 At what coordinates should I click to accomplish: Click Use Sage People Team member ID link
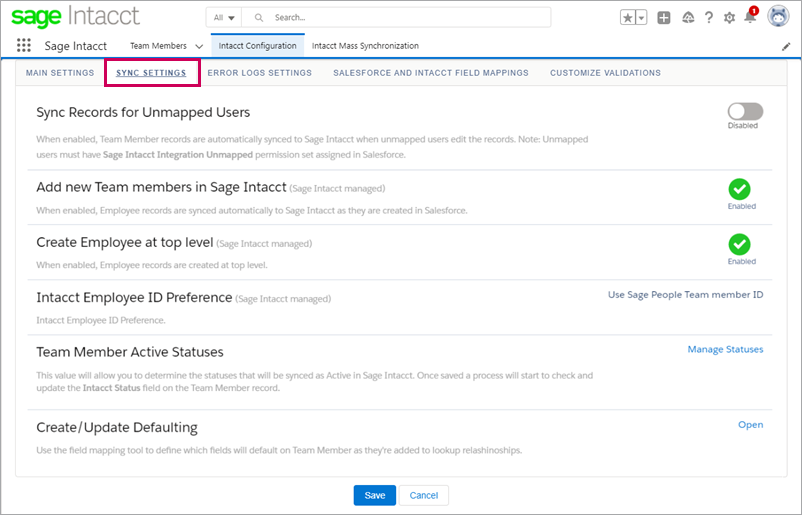(685, 295)
